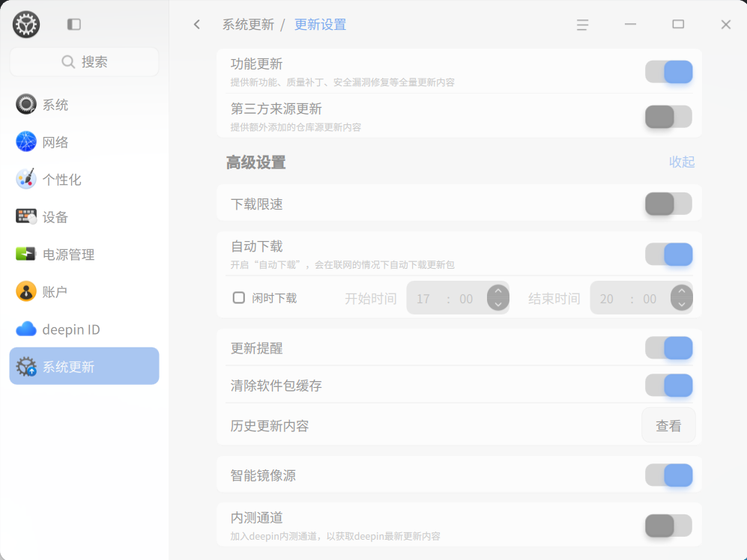Open the 账户 settings section
The width and height of the screenshot is (747, 560).
(85, 291)
